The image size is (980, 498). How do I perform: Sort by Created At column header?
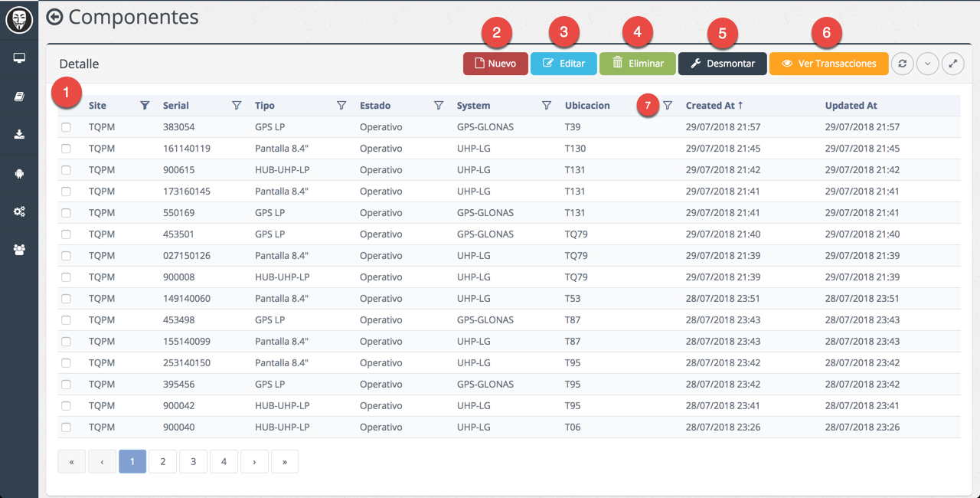714,106
